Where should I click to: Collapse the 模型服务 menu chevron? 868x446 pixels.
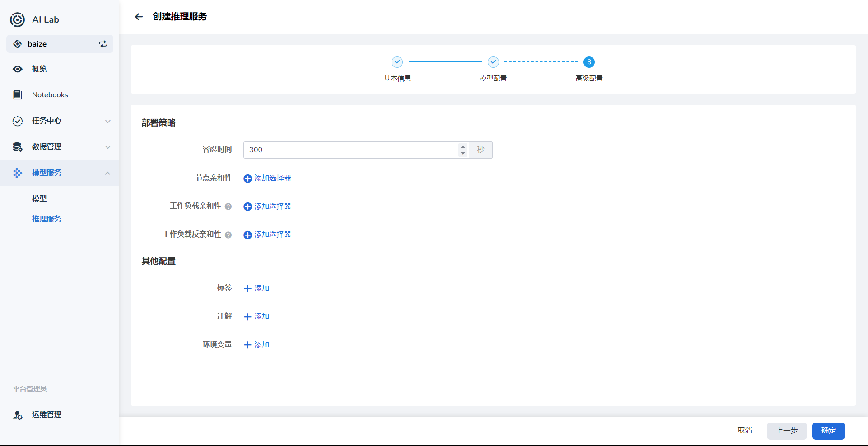point(107,173)
